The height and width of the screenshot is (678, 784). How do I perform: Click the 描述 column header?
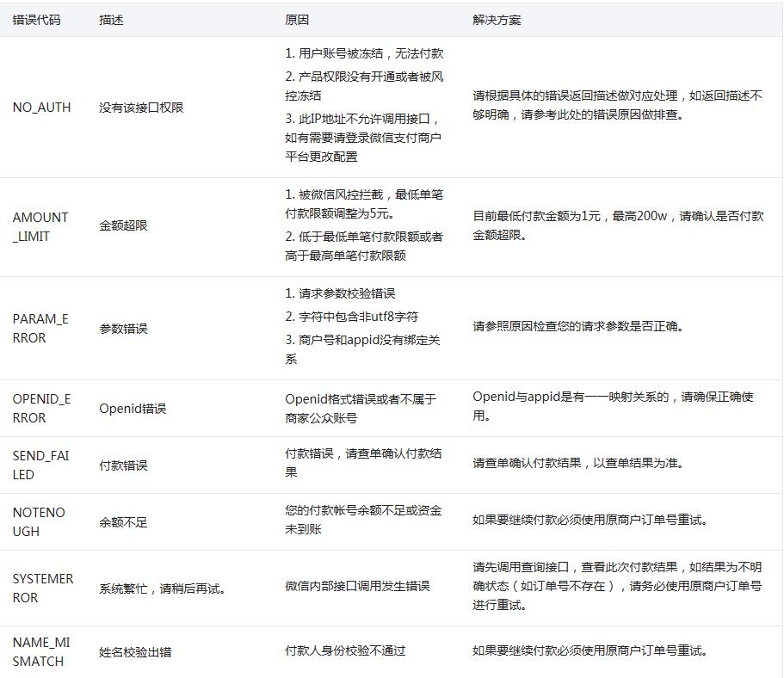[x=111, y=19]
